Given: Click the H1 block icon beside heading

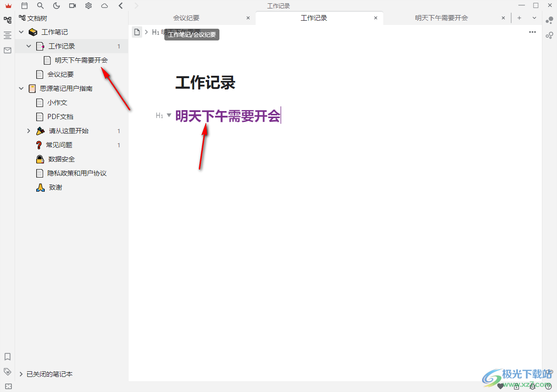Looking at the screenshot, I should point(160,115).
